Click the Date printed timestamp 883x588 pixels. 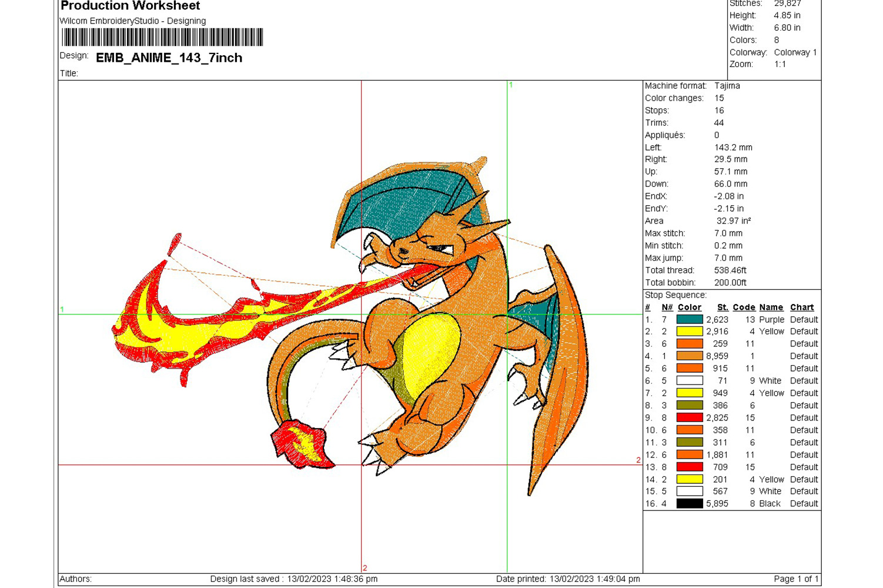(568, 579)
